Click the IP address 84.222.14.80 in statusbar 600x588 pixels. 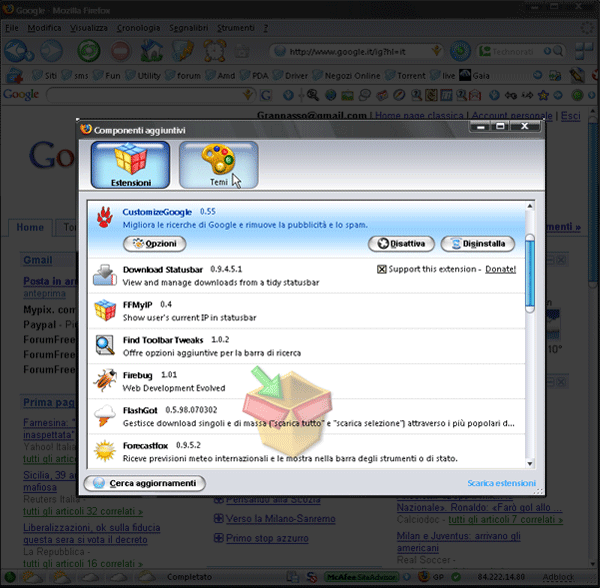pos(501,577)
